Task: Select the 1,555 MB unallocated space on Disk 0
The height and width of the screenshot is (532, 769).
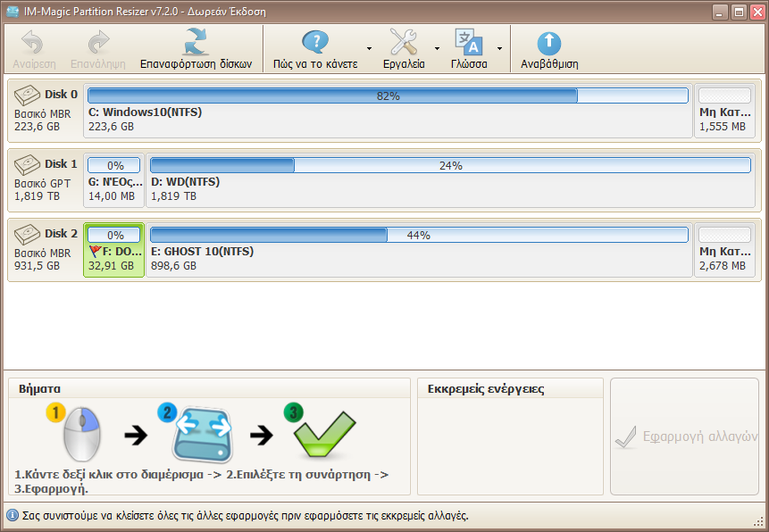Action: coord(724,111)
